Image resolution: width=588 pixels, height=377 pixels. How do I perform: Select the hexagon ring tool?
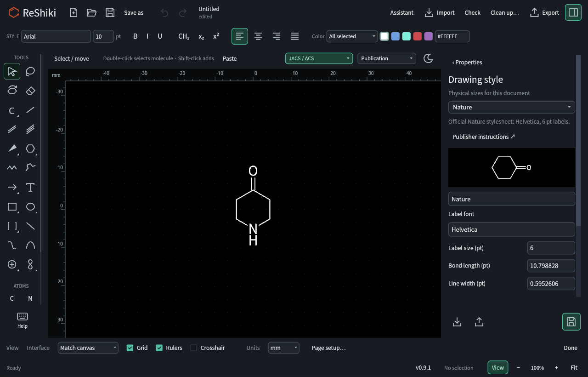click(30, 149)
